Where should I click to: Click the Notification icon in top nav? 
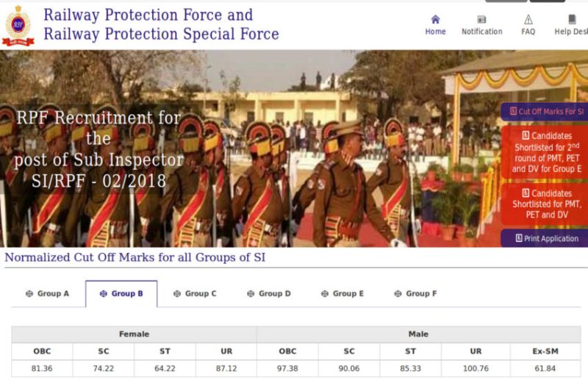tap(481, 19)
